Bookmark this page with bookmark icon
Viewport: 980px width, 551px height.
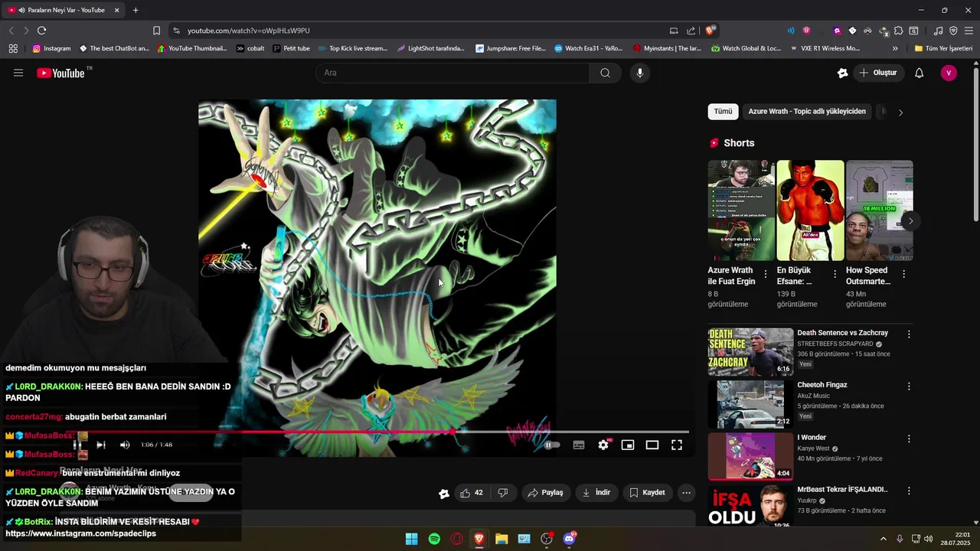tap(156, 31)
